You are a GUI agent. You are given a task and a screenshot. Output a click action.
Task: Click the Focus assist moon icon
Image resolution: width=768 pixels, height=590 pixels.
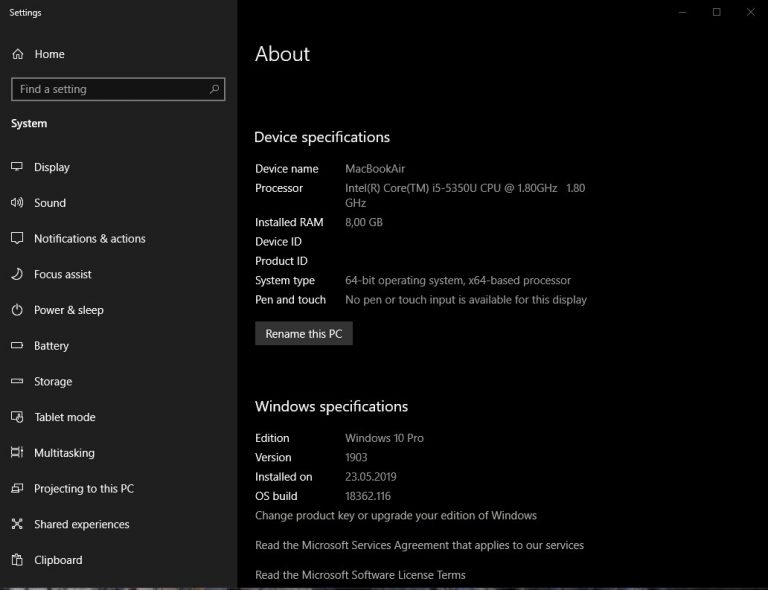coord(17,274)
